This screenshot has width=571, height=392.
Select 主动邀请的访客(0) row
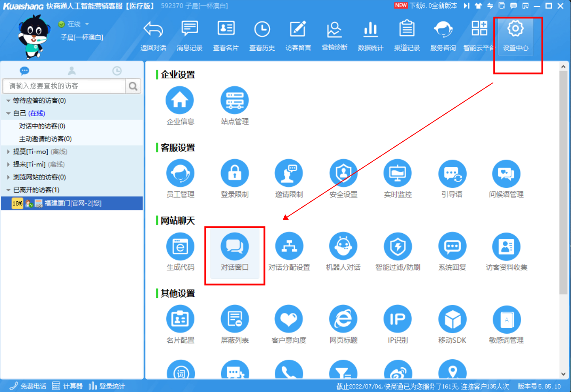72,139
